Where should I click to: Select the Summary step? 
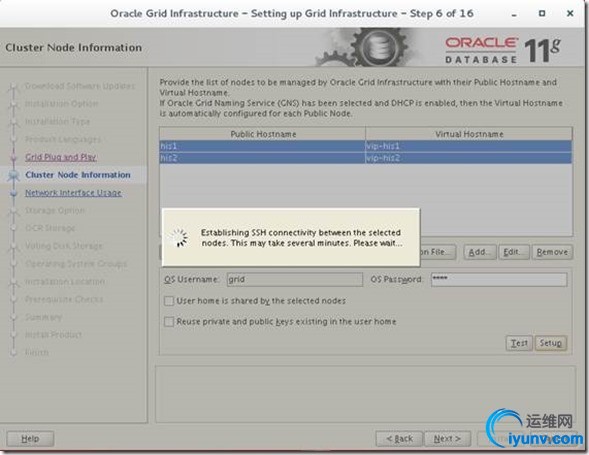tap(44, 317)
